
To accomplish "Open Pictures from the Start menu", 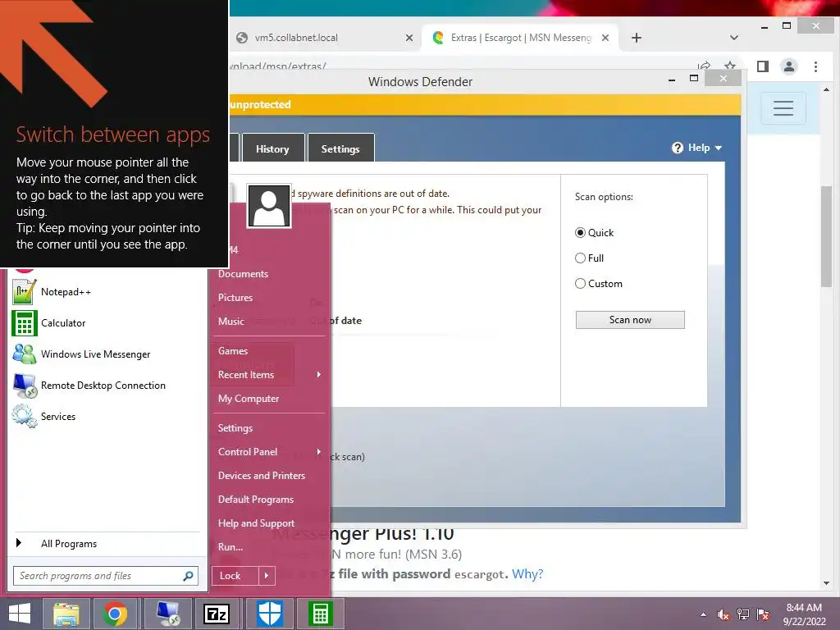I will point(235,297).
